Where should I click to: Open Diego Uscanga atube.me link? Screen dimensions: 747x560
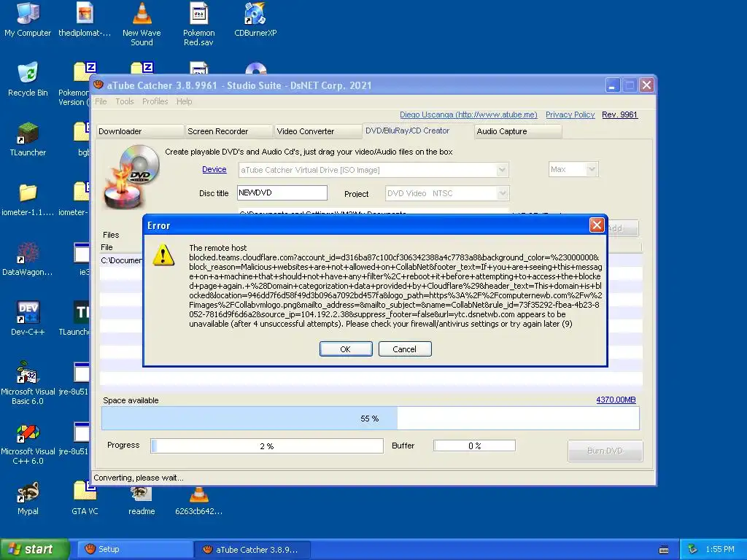468,114
